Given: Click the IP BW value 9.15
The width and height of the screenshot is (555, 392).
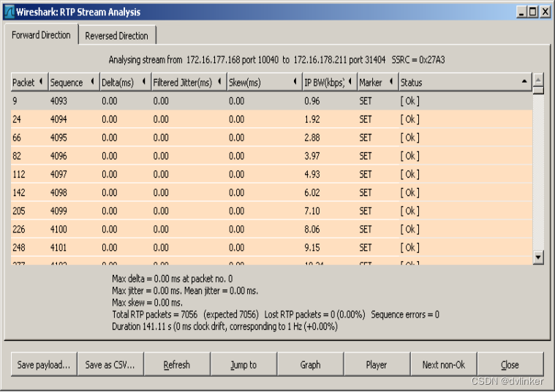Looking at the screenshot, I should [312, 247].
